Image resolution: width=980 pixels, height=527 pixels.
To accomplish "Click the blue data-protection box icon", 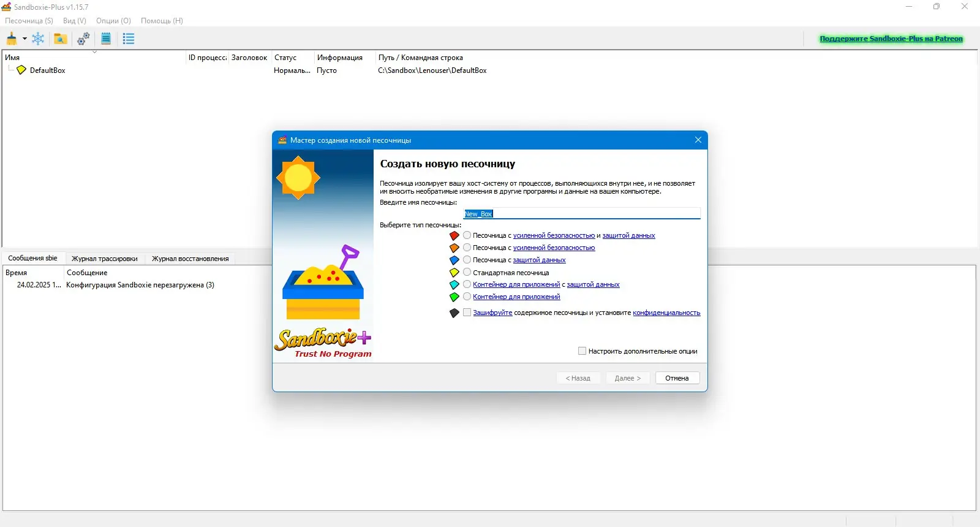I will tap(454, 260).
